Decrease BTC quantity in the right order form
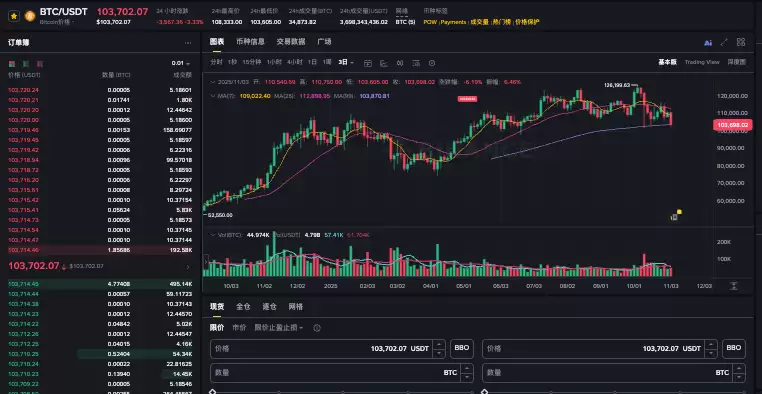Screen dimensions: 762x394 point(739,377)
